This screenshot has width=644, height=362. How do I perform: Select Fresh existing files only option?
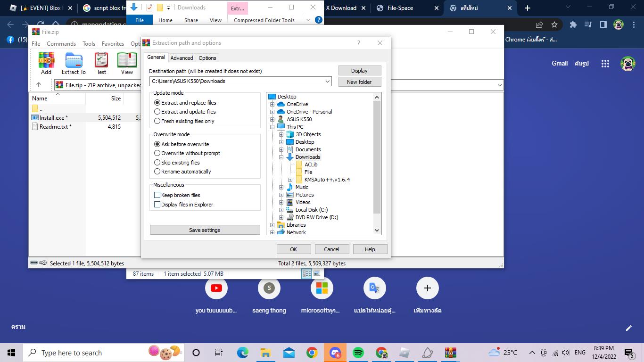click(x=157, y=121)
